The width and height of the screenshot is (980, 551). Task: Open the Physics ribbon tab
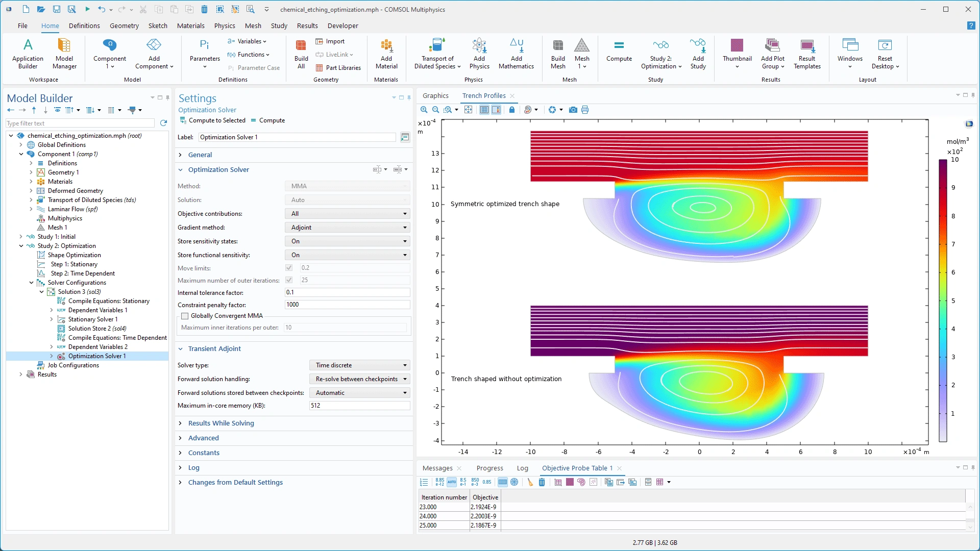tap(225, 26)
